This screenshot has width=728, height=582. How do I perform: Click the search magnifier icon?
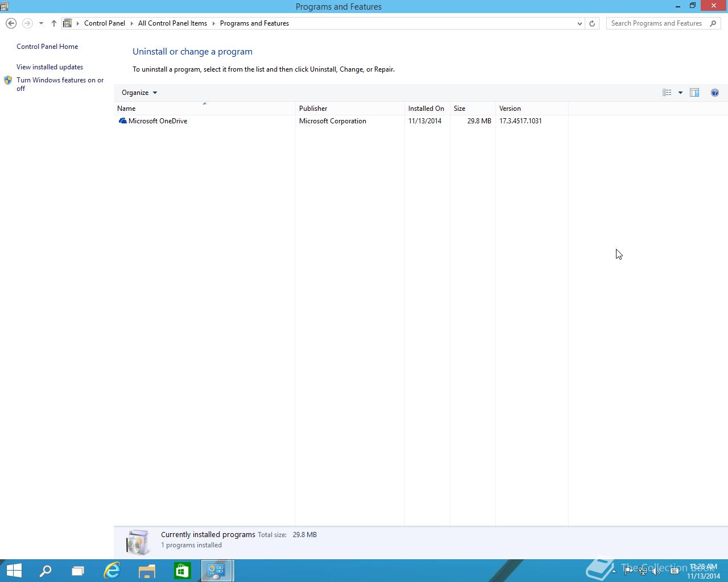[x=713, y=23]
